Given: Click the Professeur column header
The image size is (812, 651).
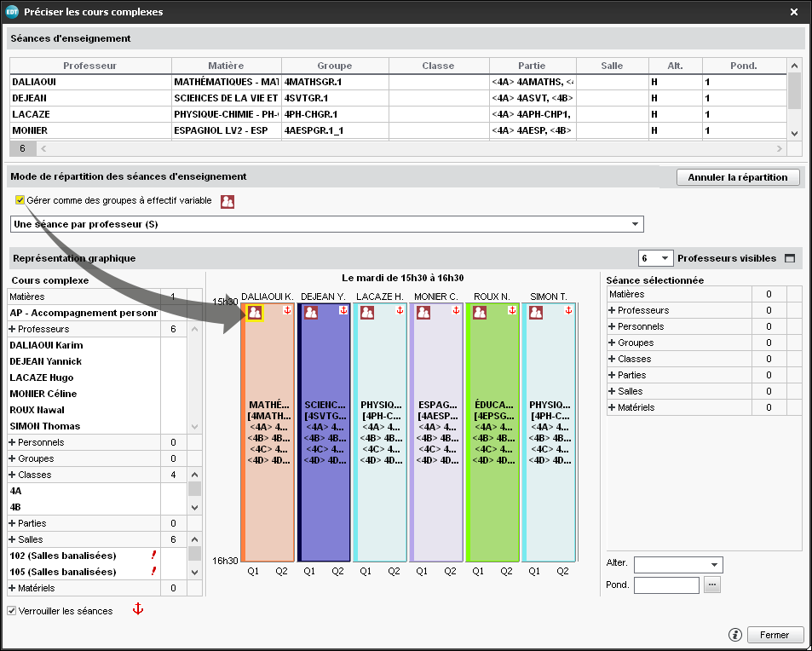Looking at the screenshot, I should coord(89,66).
